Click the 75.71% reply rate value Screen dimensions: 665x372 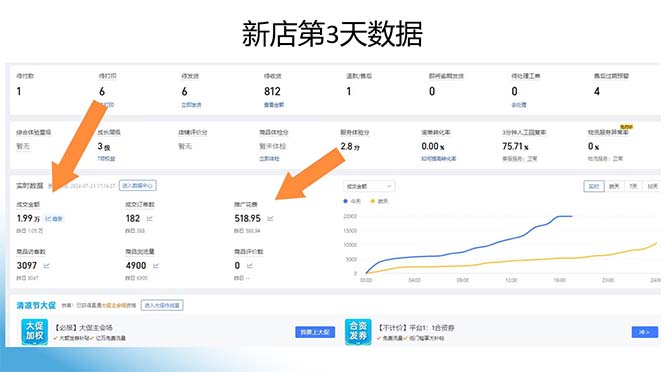(x=515, y=146)
